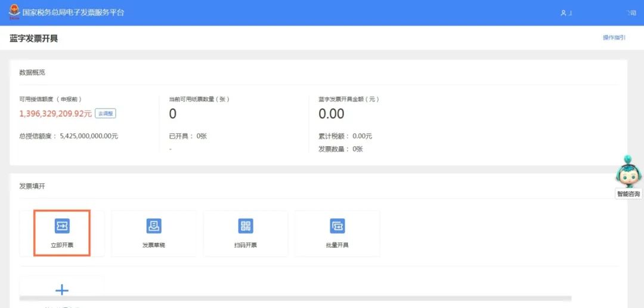
Task: Click the 扫码开票 label text
Action: tap(246, 245)
